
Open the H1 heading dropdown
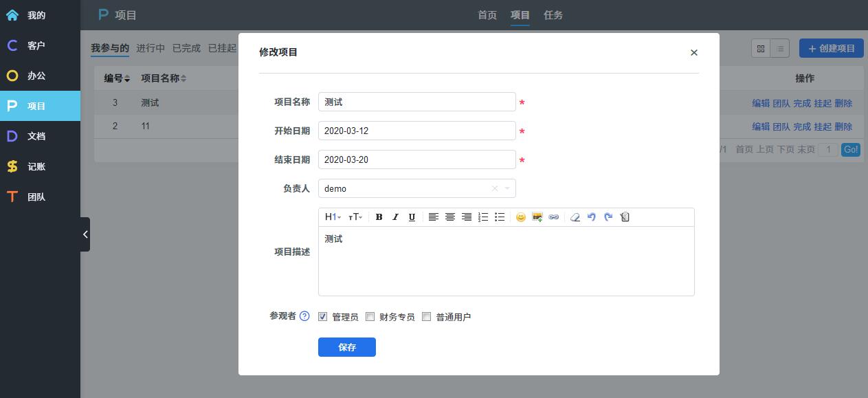pyautogui.click(x=333, y=217)
